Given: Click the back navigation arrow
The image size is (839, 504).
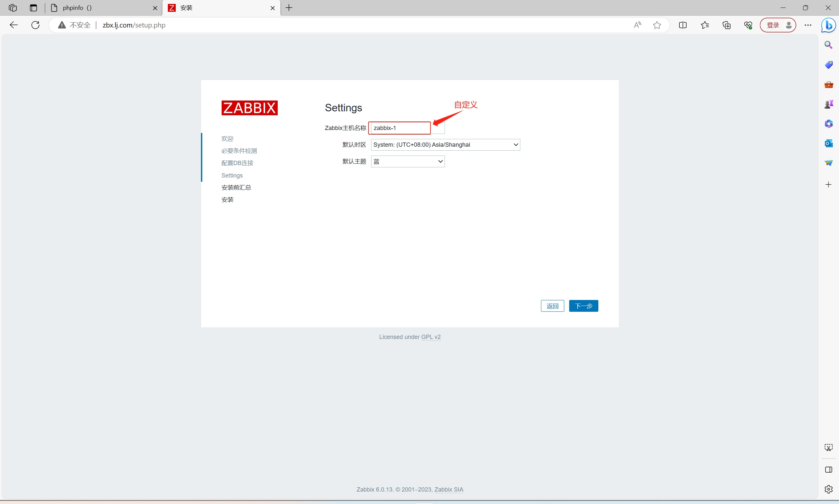Looking at the screenshot, I should click(x=13, y=25).
